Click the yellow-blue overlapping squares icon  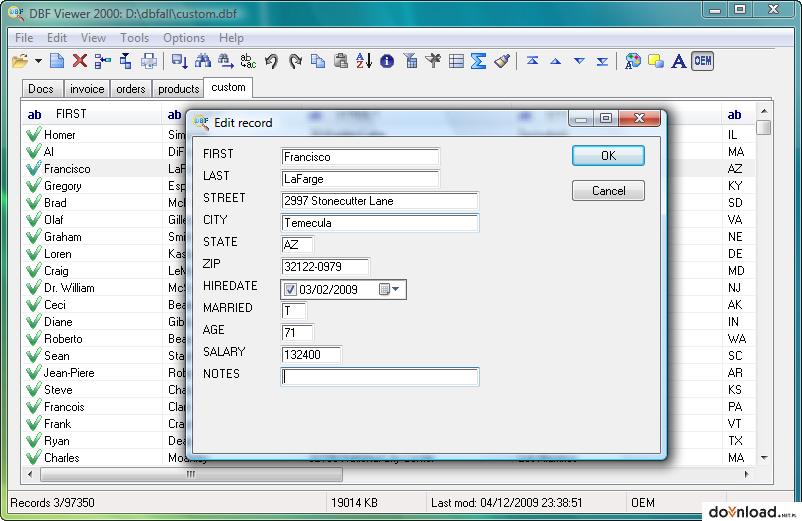[x=656, y=61]
